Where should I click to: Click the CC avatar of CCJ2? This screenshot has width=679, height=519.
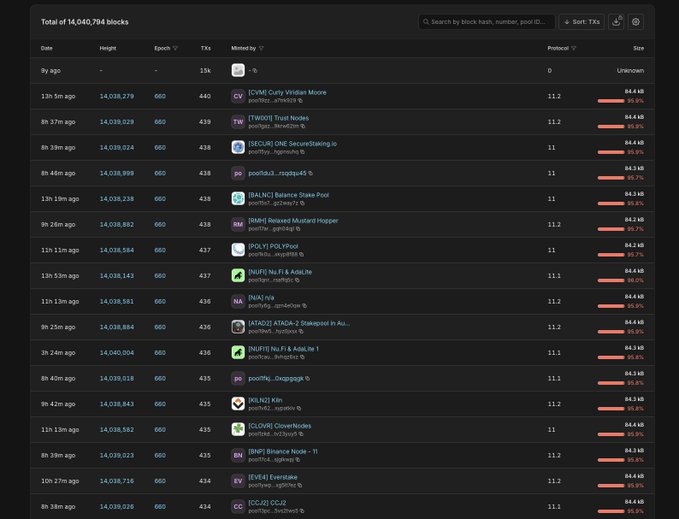coord(238,506)
